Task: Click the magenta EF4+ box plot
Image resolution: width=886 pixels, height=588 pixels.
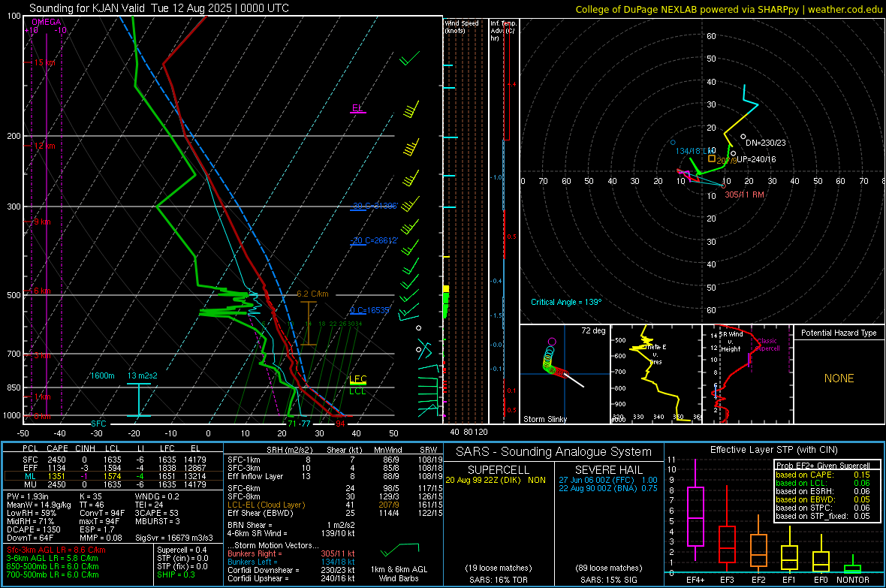Action: coord(695,516)
